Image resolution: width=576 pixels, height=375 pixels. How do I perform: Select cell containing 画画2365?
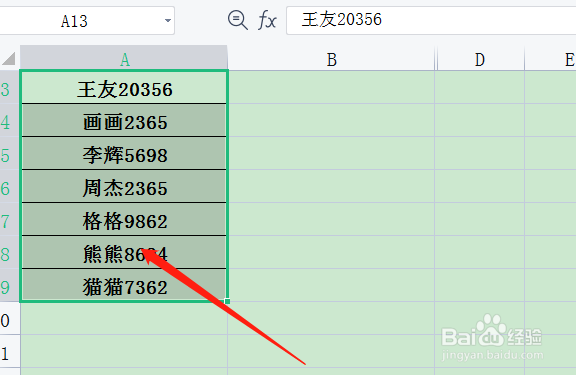tap(124, 120)
